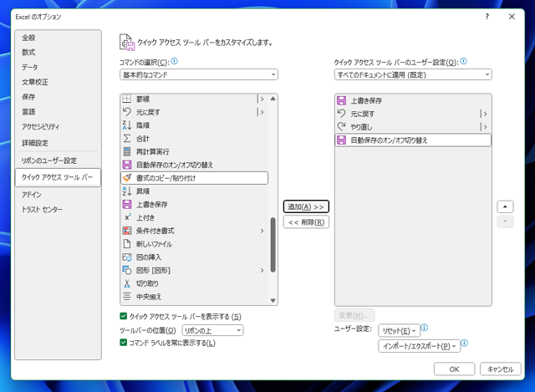
Task: Click the command list vertical scrollbar thumb
Action: (x=273, y=245)
